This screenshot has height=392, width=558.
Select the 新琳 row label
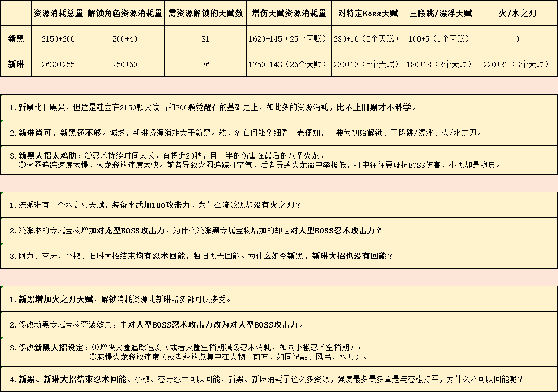(x=16, y=64)
